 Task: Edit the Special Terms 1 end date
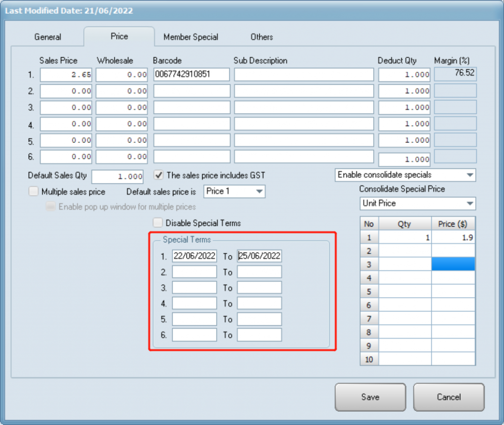point(259,256)
